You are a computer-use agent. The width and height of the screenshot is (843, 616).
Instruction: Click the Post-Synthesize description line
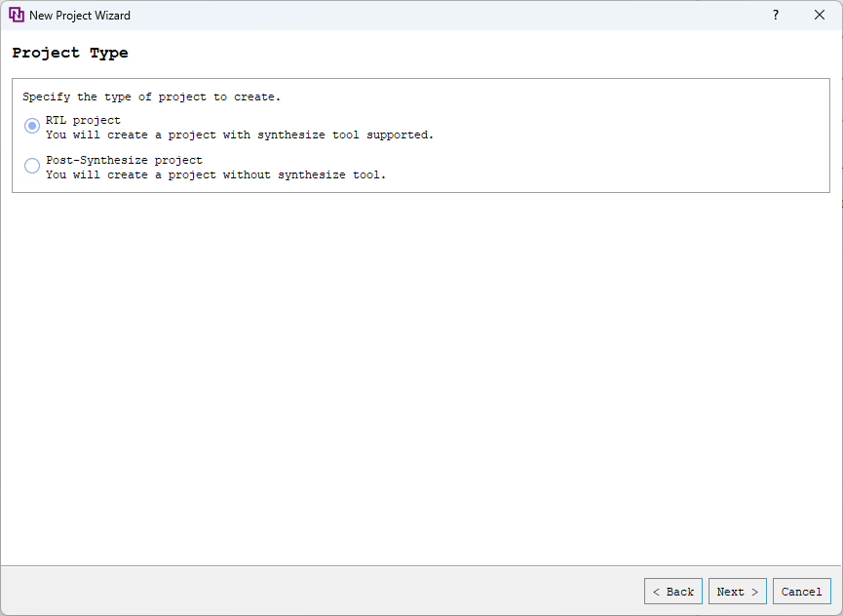pos(218,174)
